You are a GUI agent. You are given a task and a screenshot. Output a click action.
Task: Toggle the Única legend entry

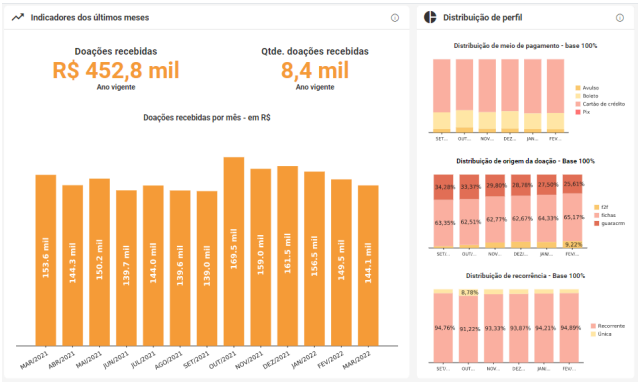[601, 334]
